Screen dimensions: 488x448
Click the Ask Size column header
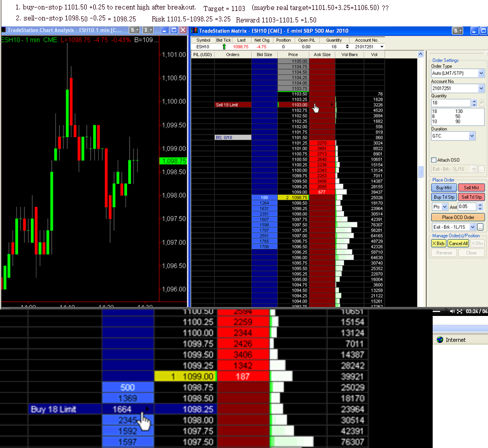click(x=322, y=54)
